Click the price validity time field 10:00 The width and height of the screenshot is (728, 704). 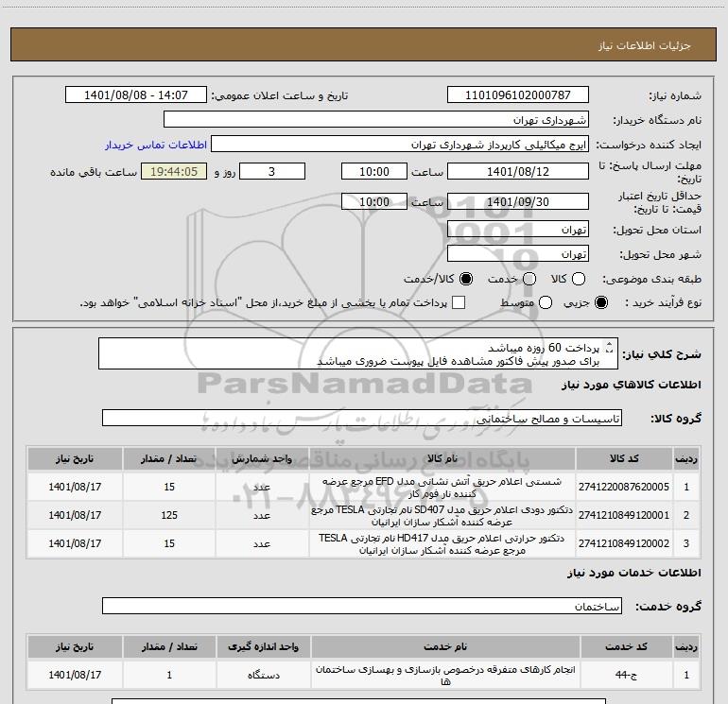374,201
